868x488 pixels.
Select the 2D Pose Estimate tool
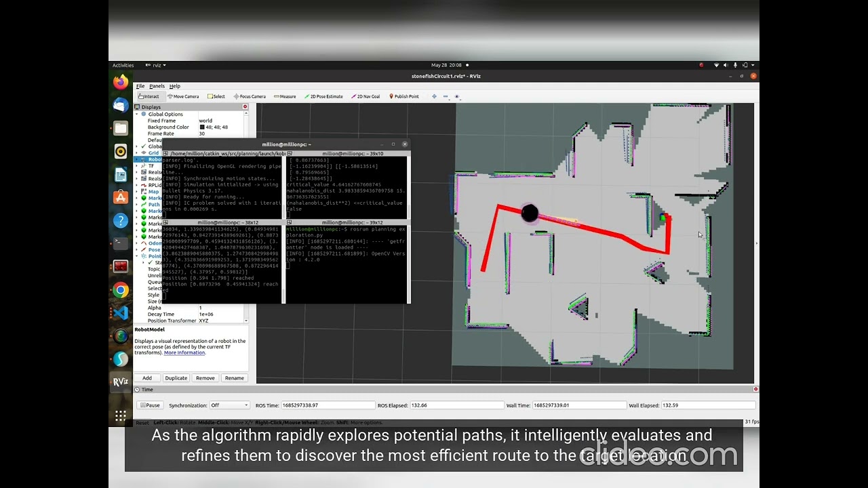pos(323,96)
